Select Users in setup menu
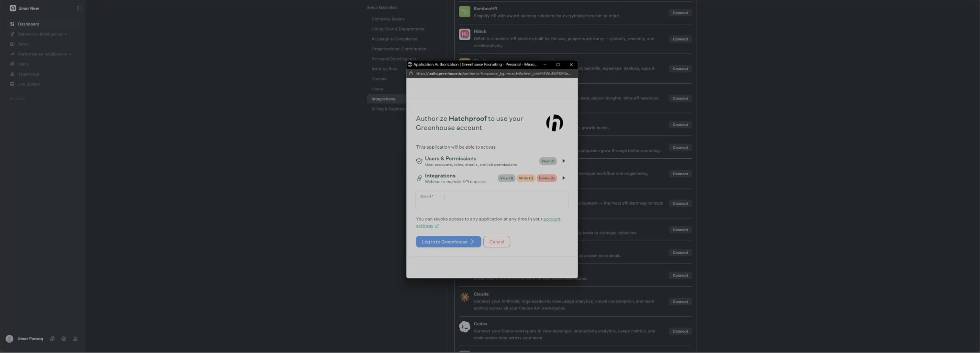Image resolution: width=980 pixels, height=353 pixels. (x=377, y=89)
